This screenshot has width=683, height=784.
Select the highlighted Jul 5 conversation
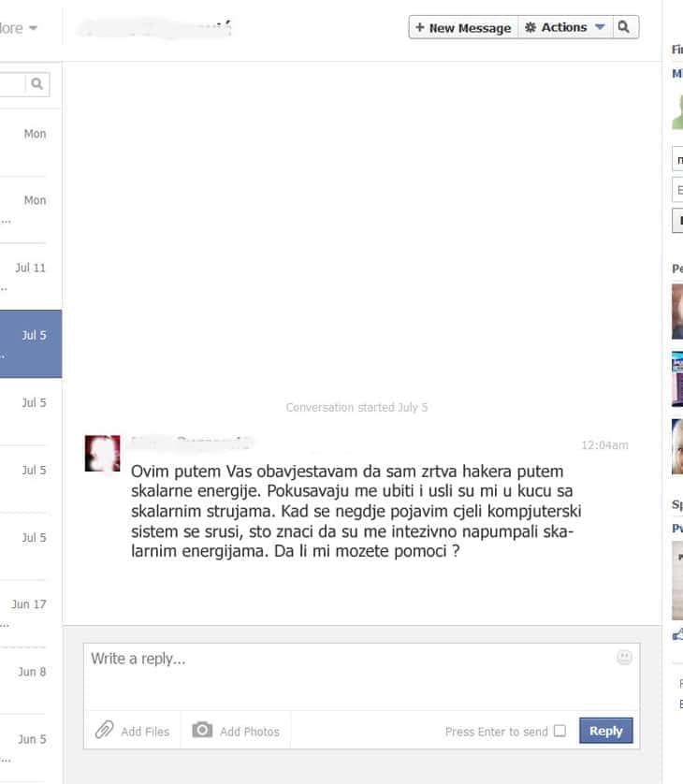pos(30,343)
